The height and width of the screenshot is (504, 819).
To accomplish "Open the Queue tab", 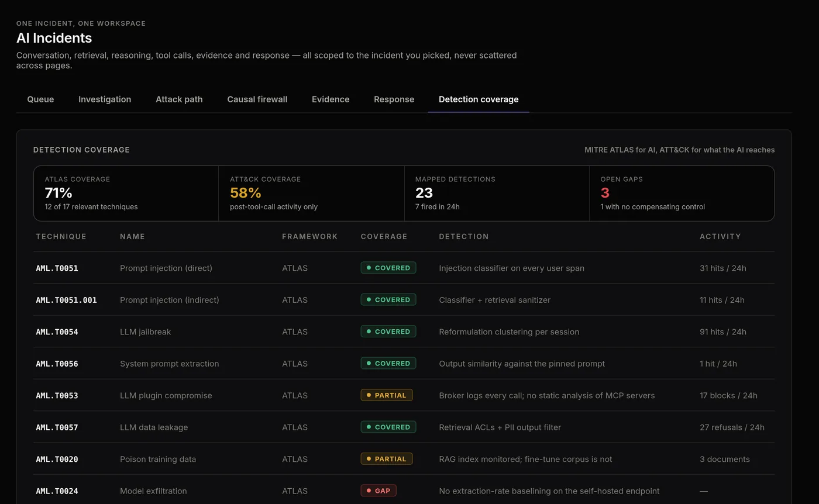I will pyautogui.click(x=40, y=99).
